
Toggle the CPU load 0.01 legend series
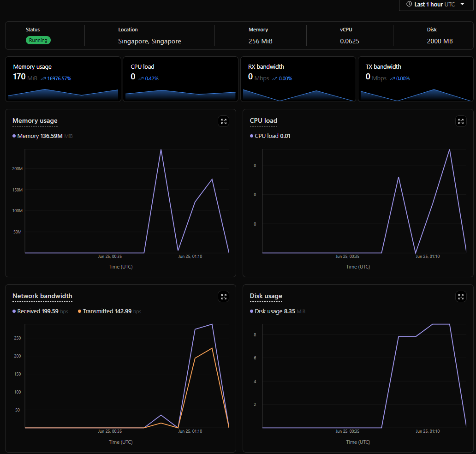tap(270, 136)
